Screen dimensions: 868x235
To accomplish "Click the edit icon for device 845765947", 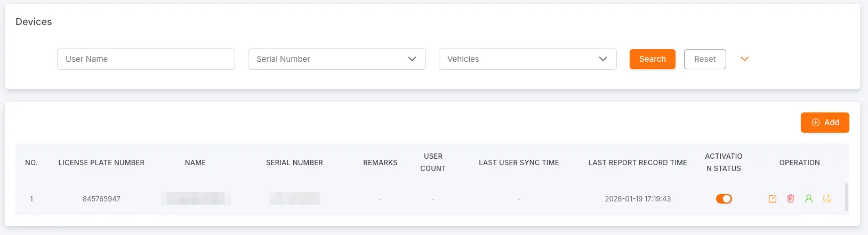I will [x=772, y=199].
